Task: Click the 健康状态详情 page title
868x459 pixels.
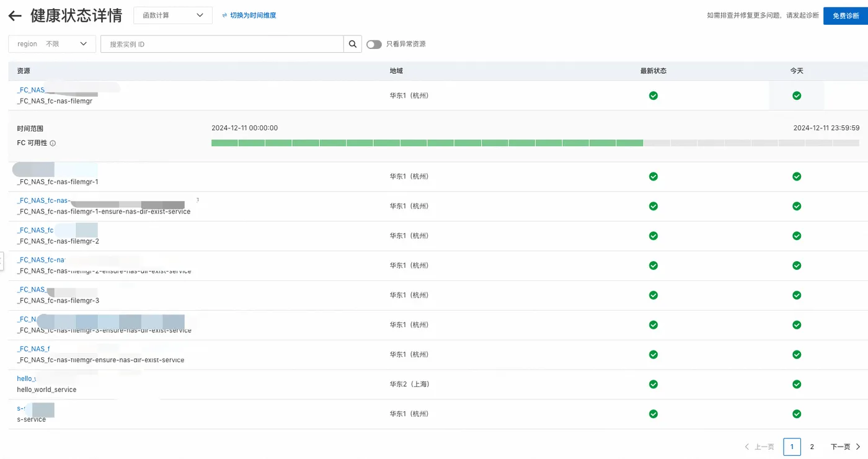Action: (76, 16)
